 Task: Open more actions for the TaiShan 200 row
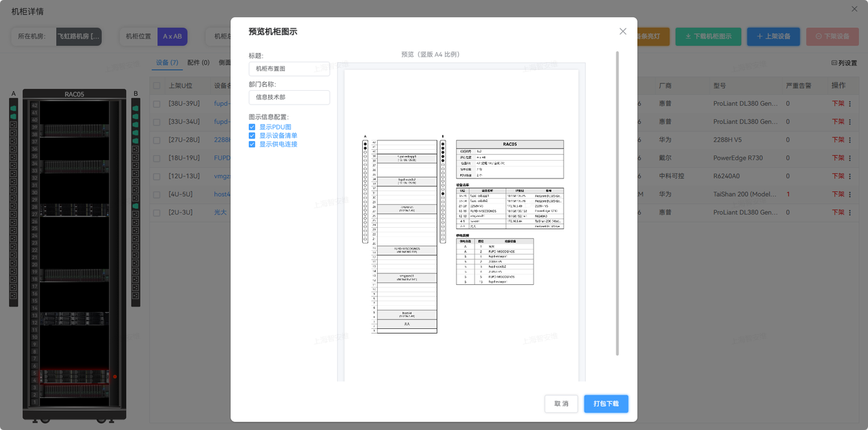(850, 195)
